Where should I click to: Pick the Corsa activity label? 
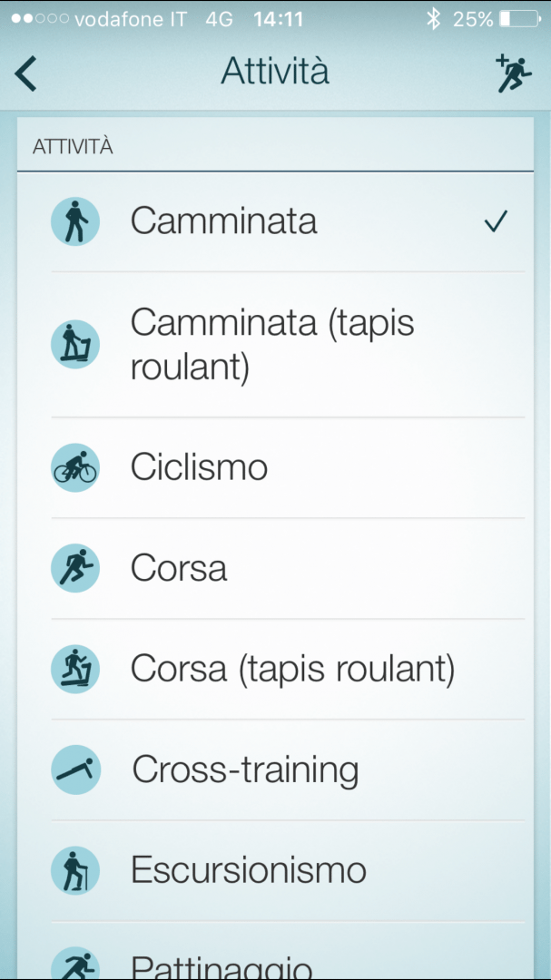tap(179, 569)
